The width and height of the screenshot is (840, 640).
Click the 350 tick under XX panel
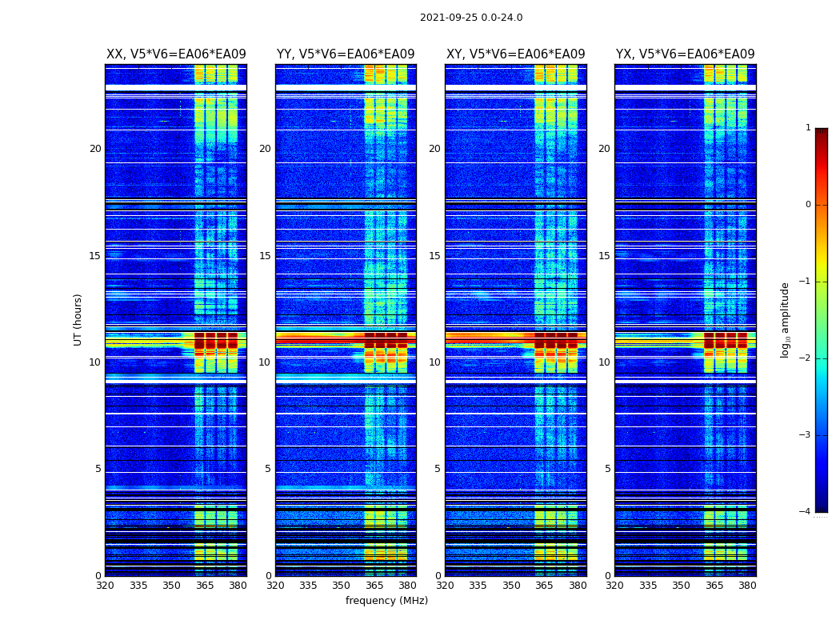coord(171,586)
